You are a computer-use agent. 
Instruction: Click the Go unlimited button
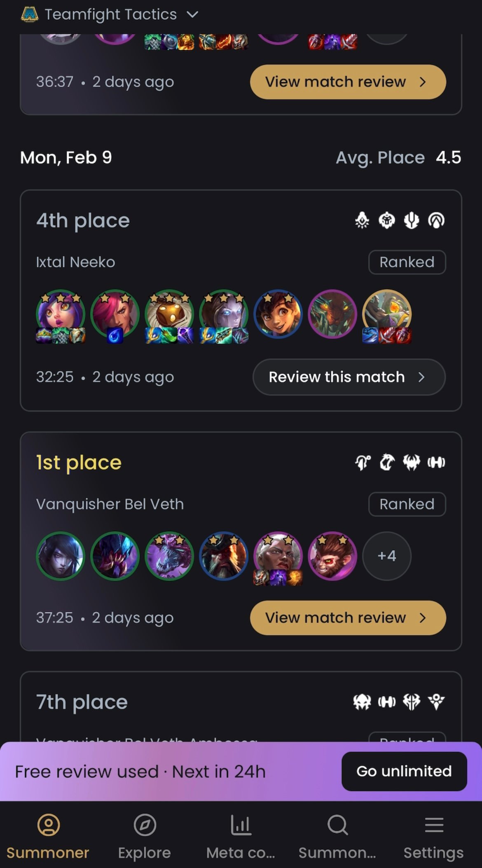(x=404, y=771)
